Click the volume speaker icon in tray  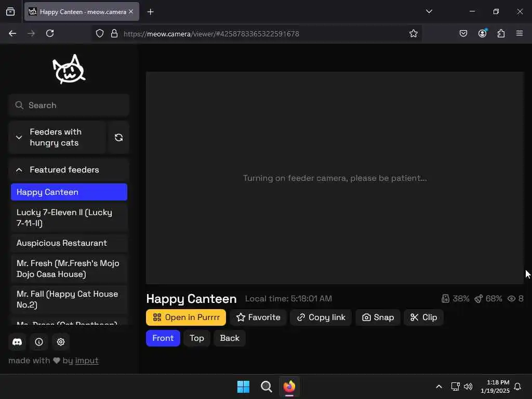468,387
